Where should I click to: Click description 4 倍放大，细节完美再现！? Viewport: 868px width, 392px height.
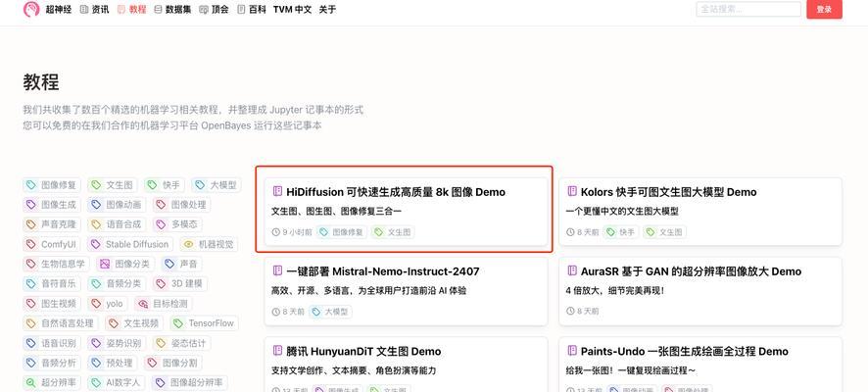click(614, 290)
